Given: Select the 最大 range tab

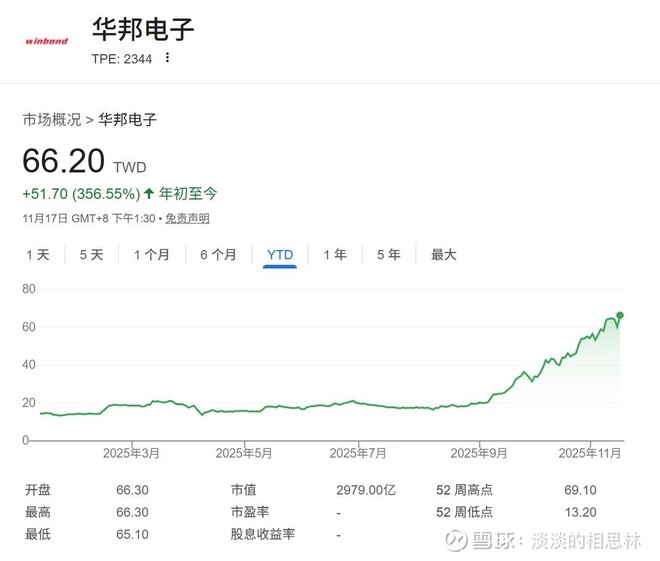Looking at the screenshot, I should (444, 255).
